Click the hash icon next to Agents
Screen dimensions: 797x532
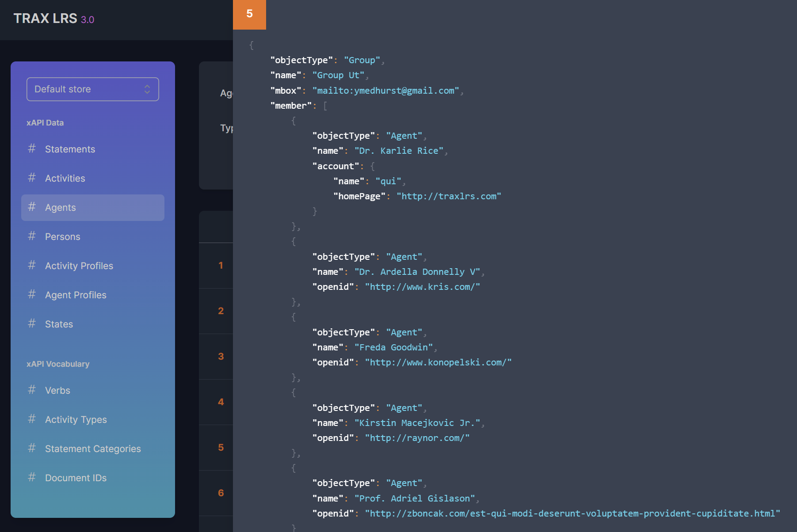(x=32, y=207)
